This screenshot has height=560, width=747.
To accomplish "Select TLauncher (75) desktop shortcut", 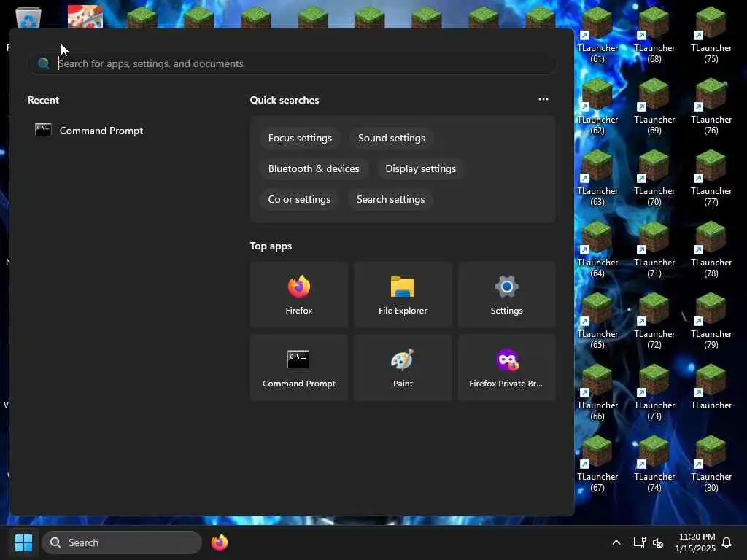I will click(711, 35).
